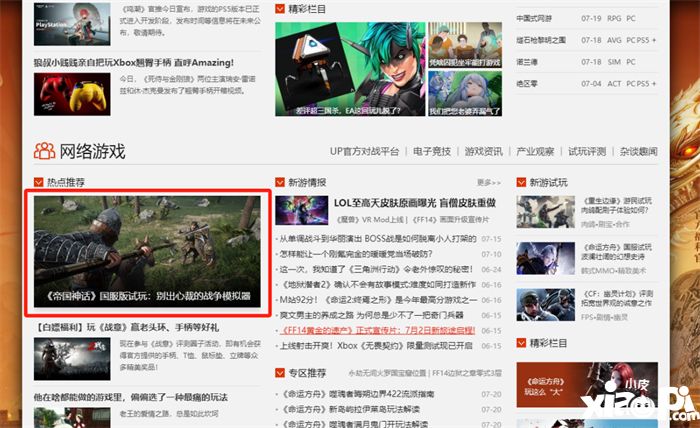Open the PlayStation article thumbnail
The height and width of the screenshot is (428, 700).
point(72,24)
